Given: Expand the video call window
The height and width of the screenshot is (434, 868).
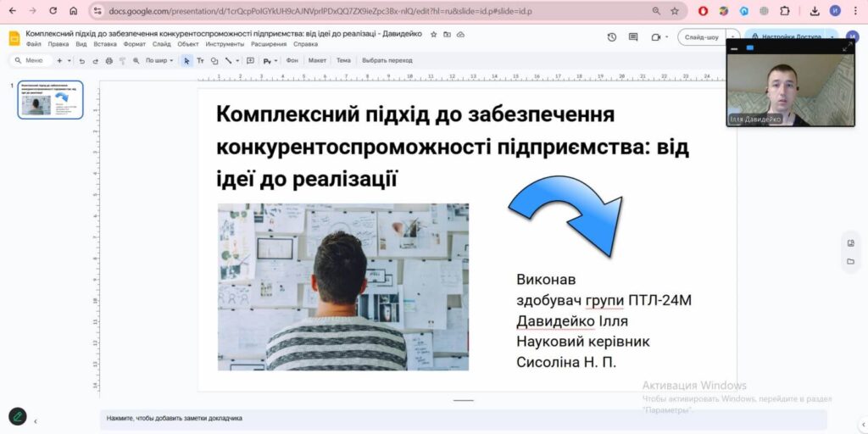Looking at the screenshot, I should [845, 48].
